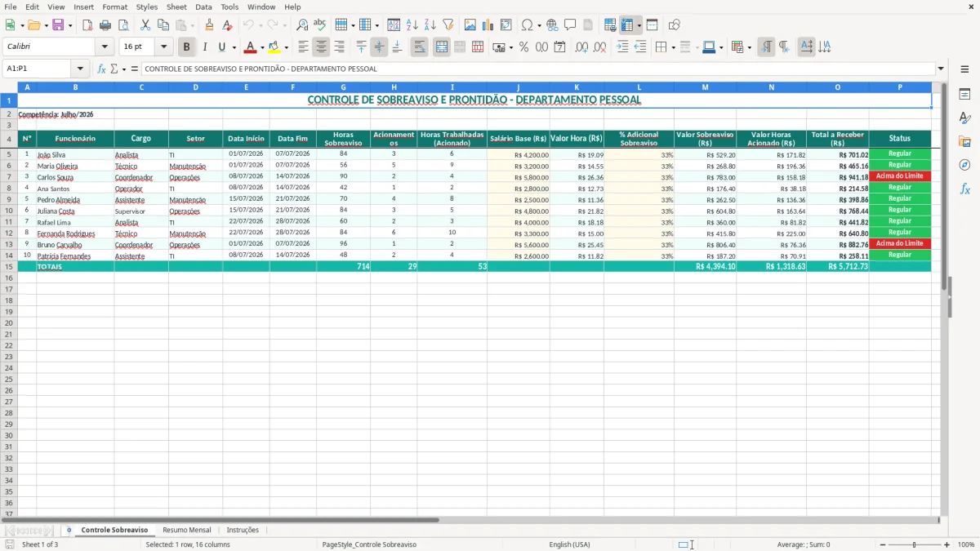Toggle the AutoFilter
The height and width of the screenshot is (551, 980).
click(x=448, y=25)
